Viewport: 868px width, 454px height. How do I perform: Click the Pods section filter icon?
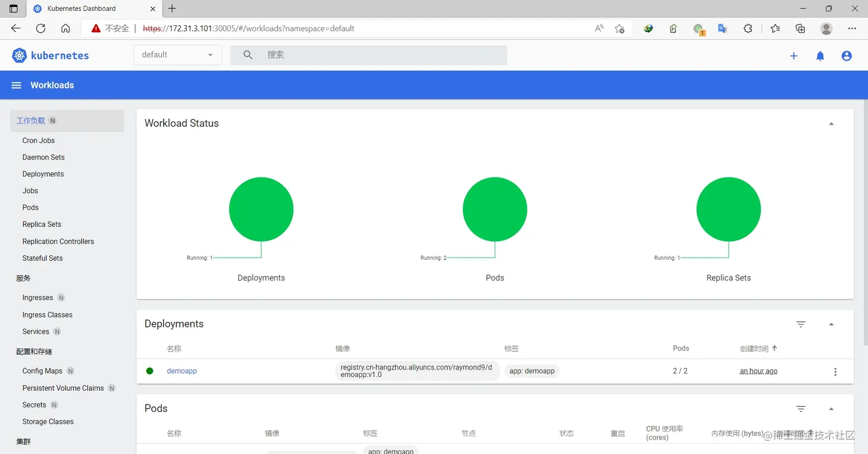click(x=801, y=409)
